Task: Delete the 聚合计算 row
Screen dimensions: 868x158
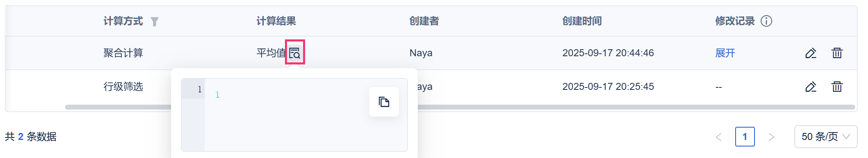Action: click(837, 53)
